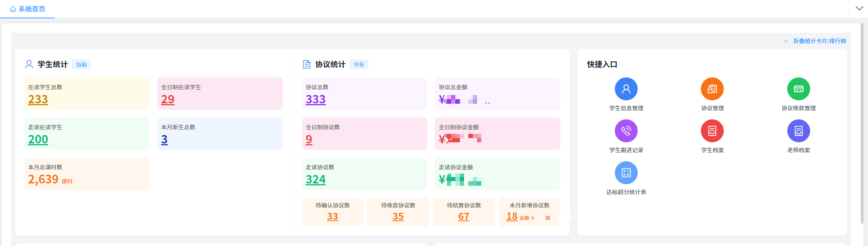Switch to the 系统首页 tab
The image size is (868, 246).
click(x=27, y=9)
